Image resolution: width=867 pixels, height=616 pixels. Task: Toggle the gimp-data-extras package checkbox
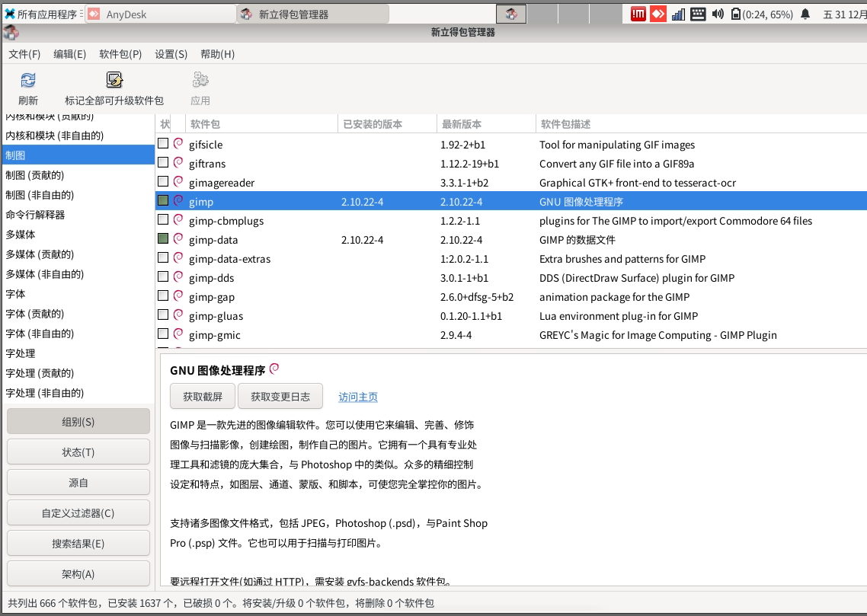pyautogui.click(x=163, y=258)
